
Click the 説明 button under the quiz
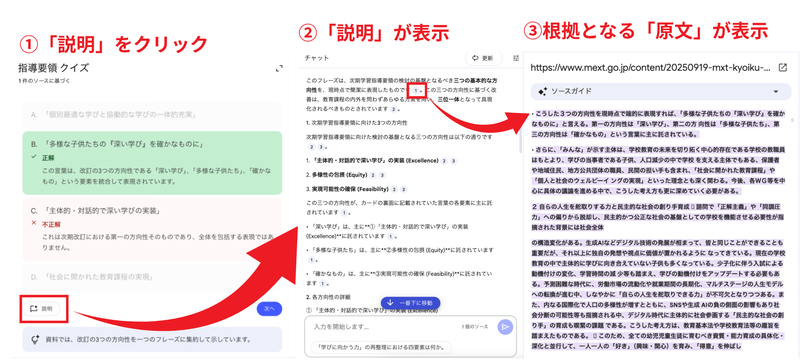pos(42,308)
